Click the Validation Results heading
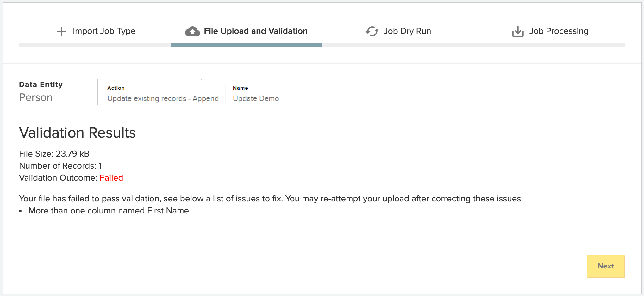The width and height of the screenshot is (644, 296). point(78,133)
